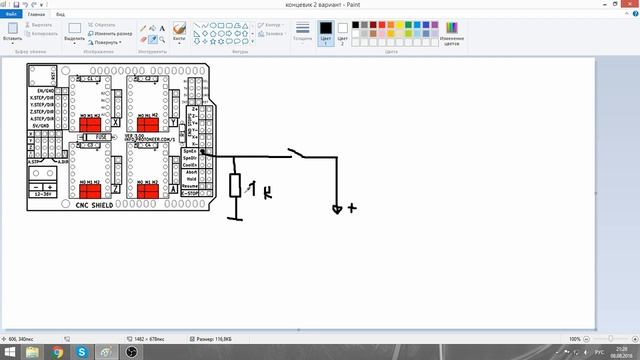The image size is (640, 360).
Task: Collapse the ribbon with the chevron
Action: click(627, 14)
